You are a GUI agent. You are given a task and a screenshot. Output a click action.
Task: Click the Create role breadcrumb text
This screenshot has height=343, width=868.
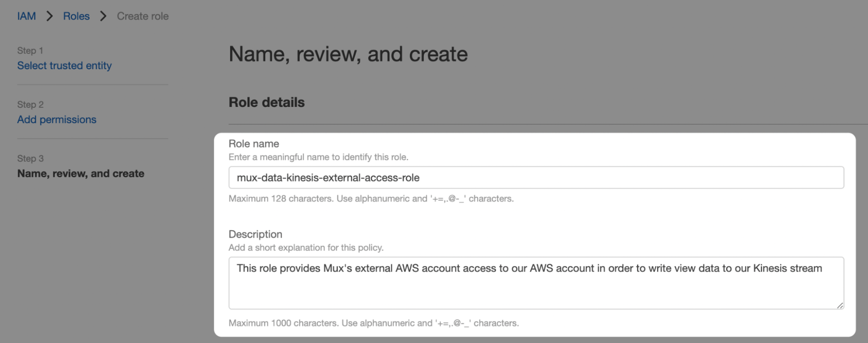point(143,16)
